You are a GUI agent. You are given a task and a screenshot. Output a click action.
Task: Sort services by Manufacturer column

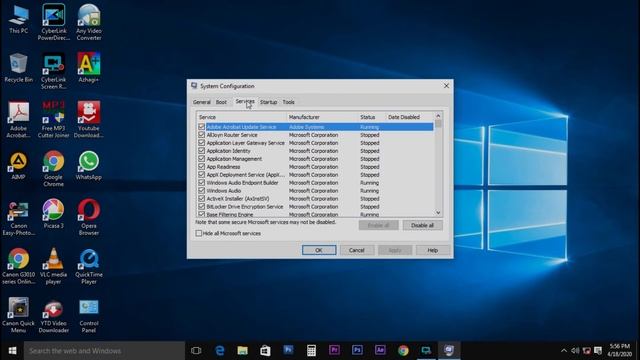point(322,117)
